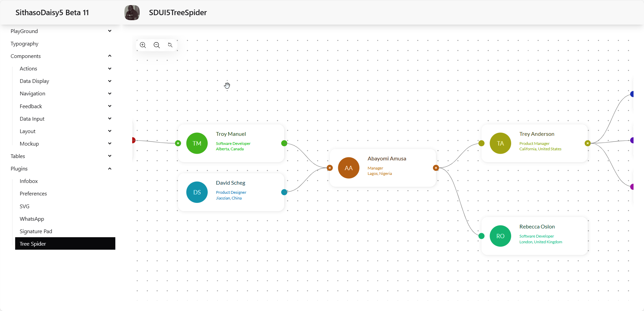Click the SDUI5TreeSpider page title
Screen dimensions: 644x311
pos(178,13)
